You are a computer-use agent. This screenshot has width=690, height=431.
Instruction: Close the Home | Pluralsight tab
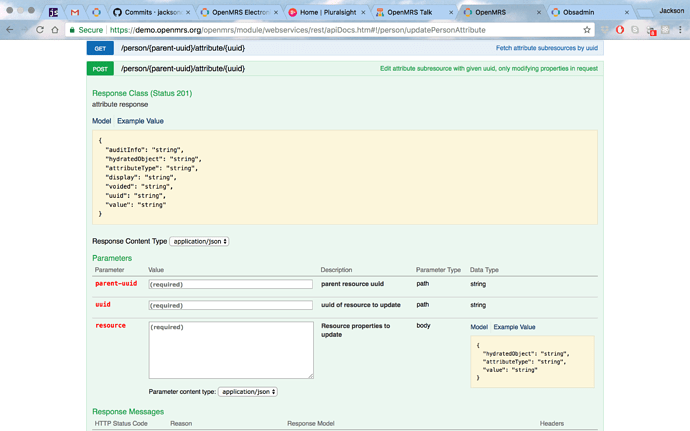pos(363,12)
